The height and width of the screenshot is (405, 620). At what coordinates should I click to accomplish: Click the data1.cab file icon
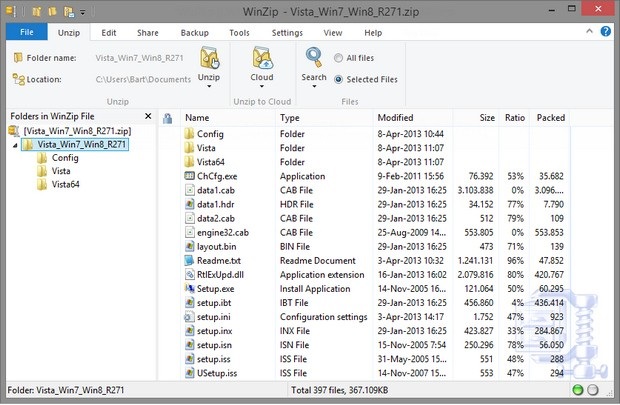(x=190, y=190)
